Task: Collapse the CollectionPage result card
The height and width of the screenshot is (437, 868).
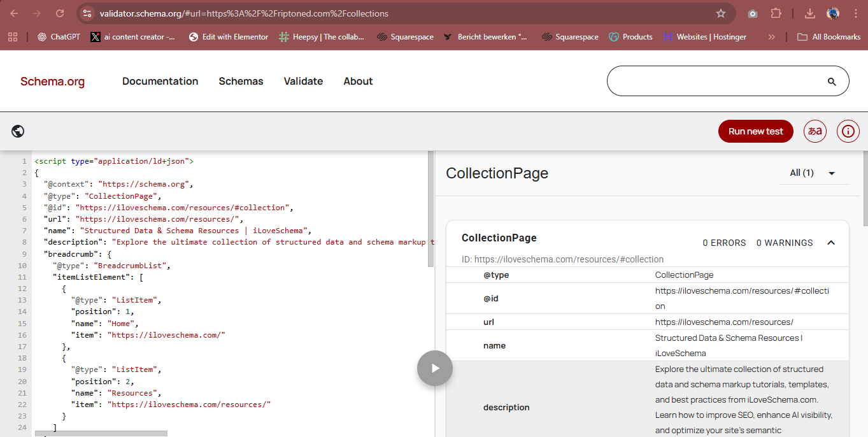Action: pyautogui.click(x=831, y=243)
